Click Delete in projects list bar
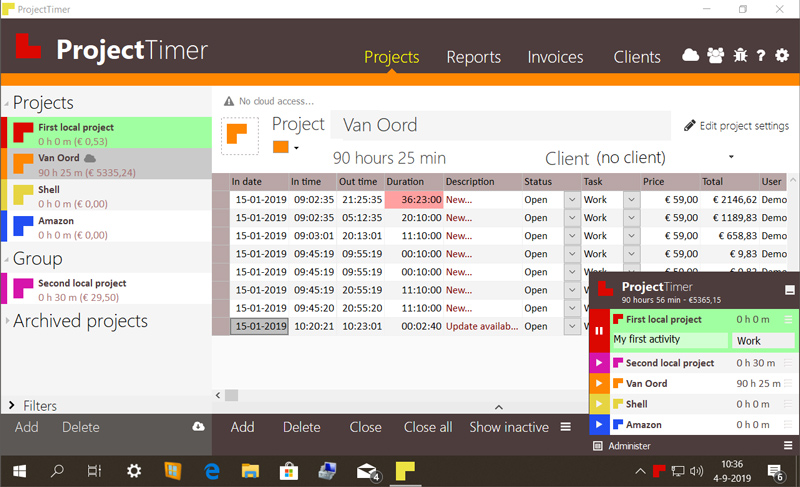800x487 pixels. 81,427
